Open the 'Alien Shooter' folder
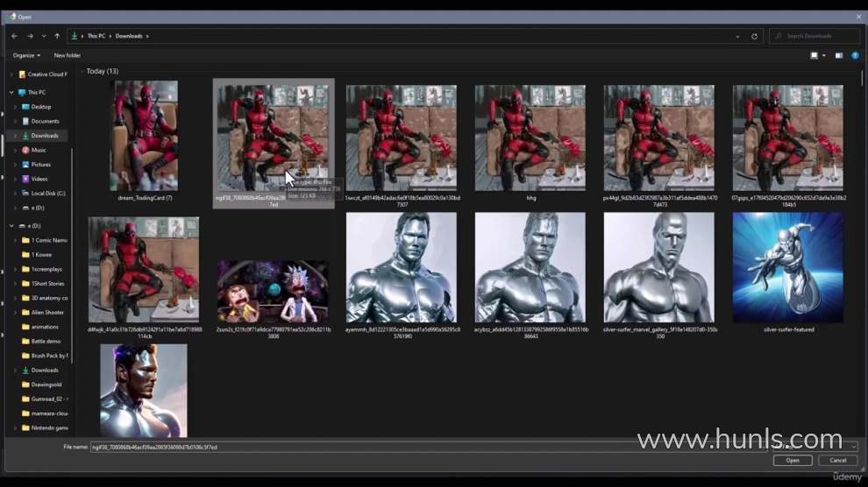Viewport: 868px width, 487px height. coord(43,313)
